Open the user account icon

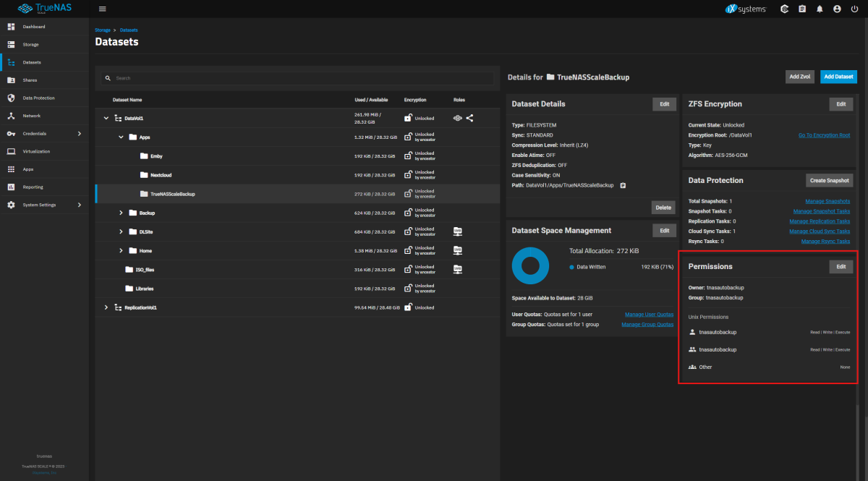tap(837, 9)
